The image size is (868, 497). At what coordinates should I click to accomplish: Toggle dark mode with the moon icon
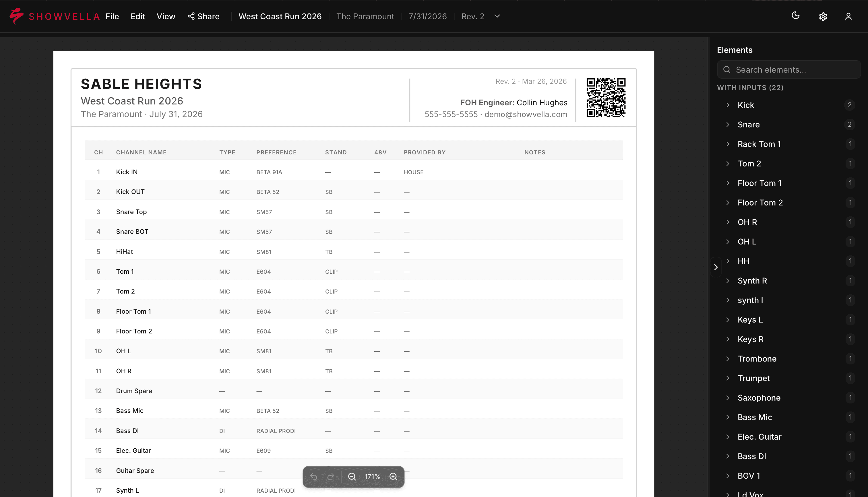click(x=795, y=15)
